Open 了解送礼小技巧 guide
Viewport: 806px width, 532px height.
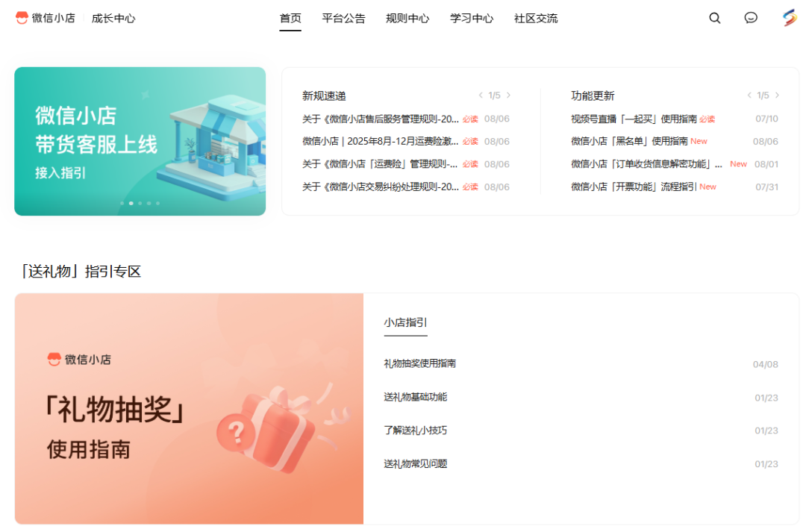pyautogui.click(x=416, y=431)
